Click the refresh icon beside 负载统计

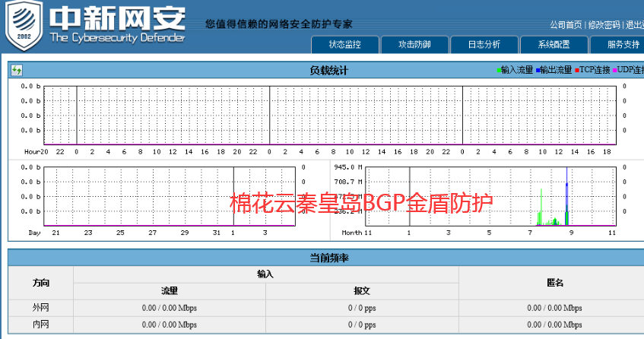pyautogui.click(x=17, y=70)
